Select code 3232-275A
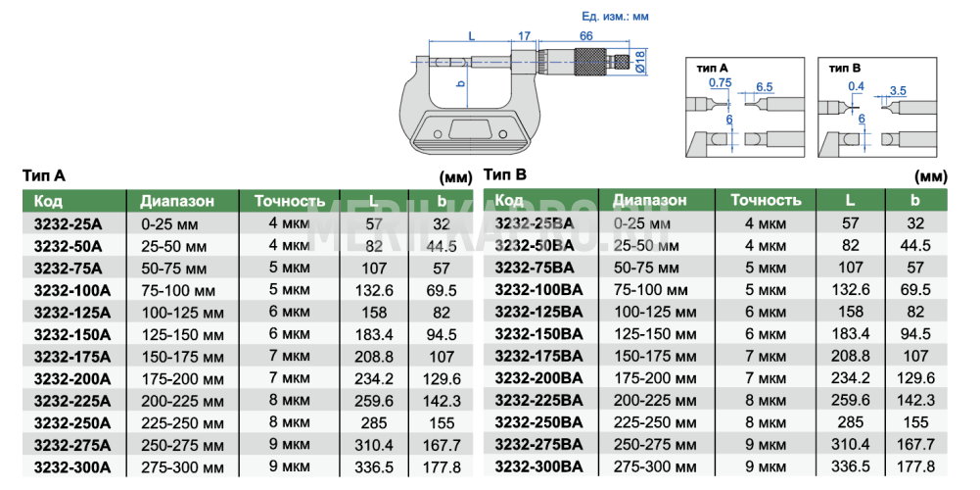980x490 pixels. click(71, 445)
